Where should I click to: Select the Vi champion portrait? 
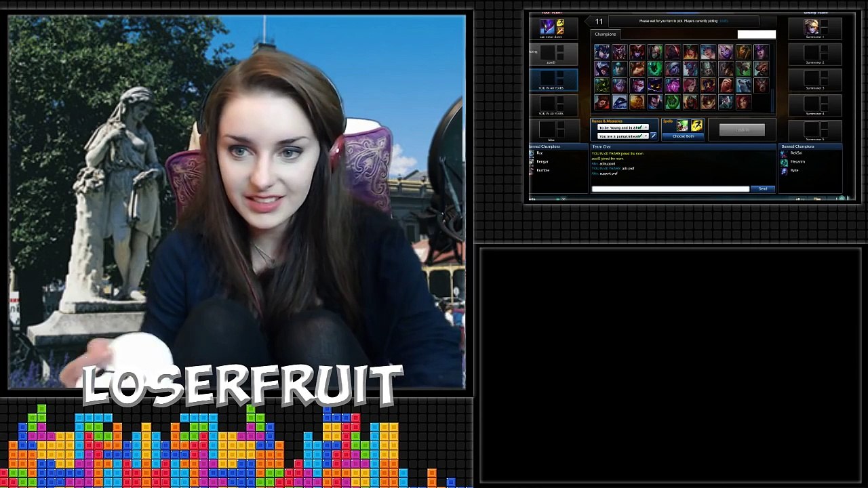point(690,85)
